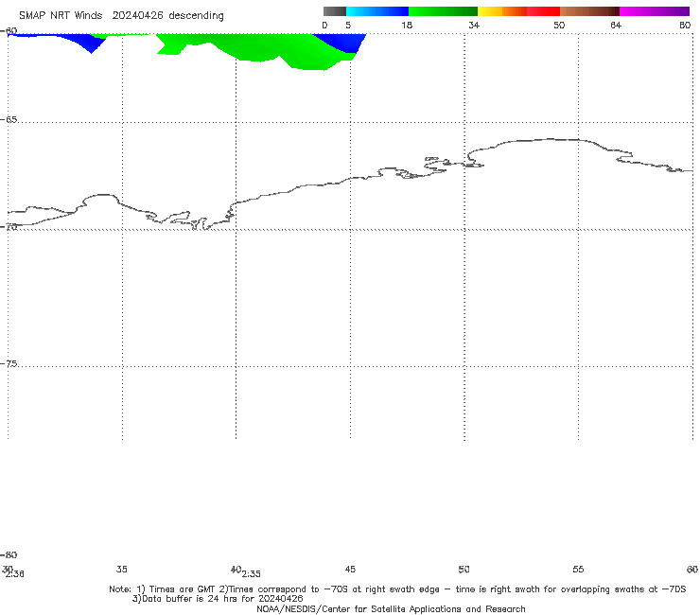Viewport: 700px width, 615px height.
Task: Click the latitude label '-75'
Action: [x=9, y=364]
